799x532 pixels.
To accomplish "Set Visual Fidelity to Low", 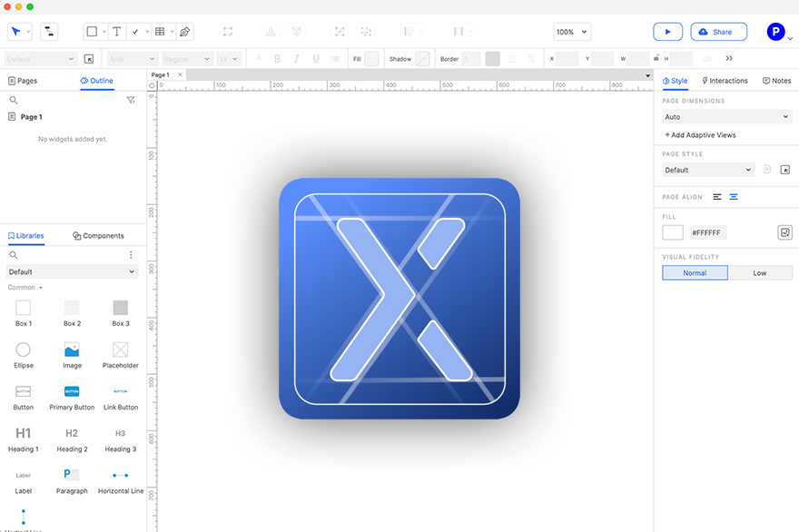I will pos(761,271).
